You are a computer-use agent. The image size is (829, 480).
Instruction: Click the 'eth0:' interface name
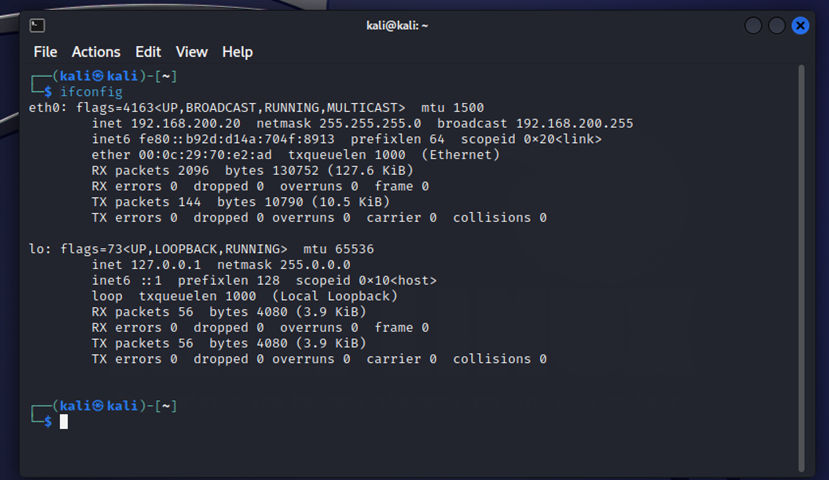[48, 108]
